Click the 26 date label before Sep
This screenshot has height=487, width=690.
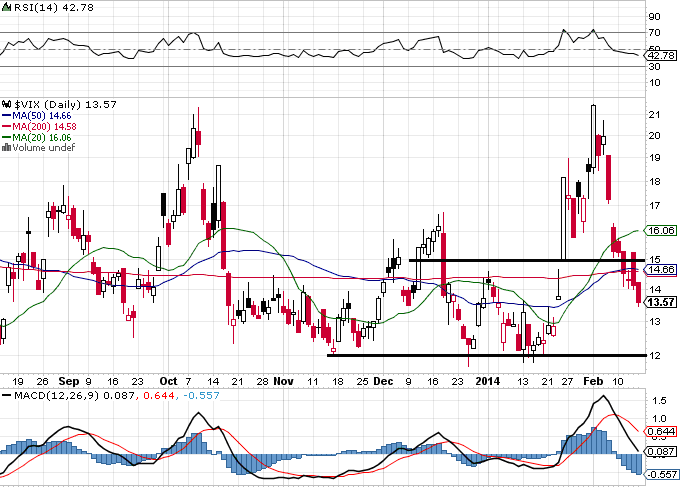42,381
